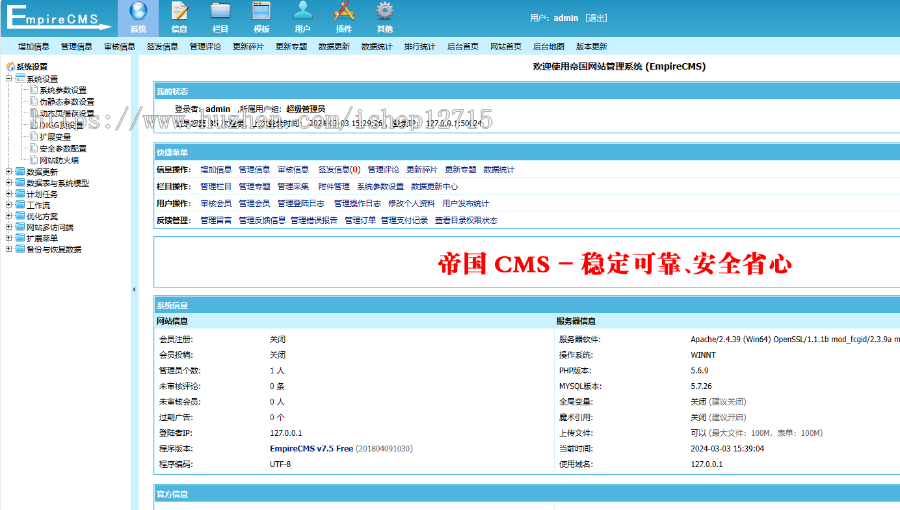Click the home icon beside 系统设置 title
Viewport: 900px width, 510px height.
pyautogui.click(x=10, y=67)
